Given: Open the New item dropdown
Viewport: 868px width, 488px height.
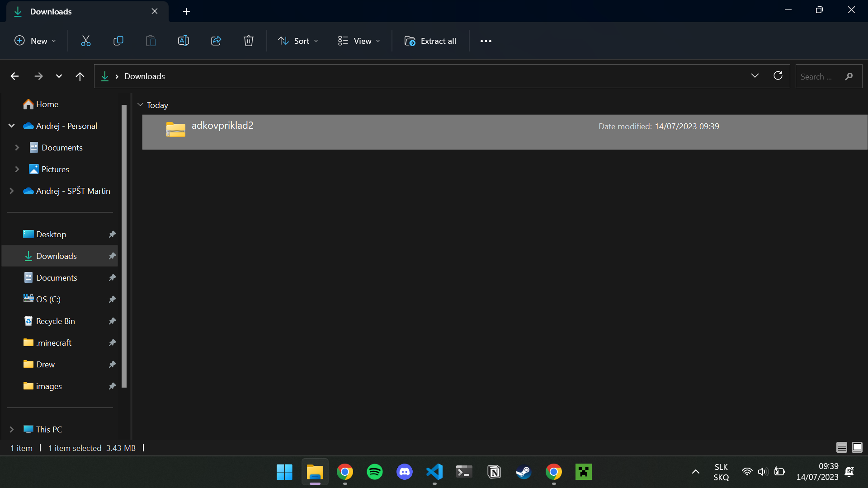Looking at the screenshot, I should tap(35, 41).
